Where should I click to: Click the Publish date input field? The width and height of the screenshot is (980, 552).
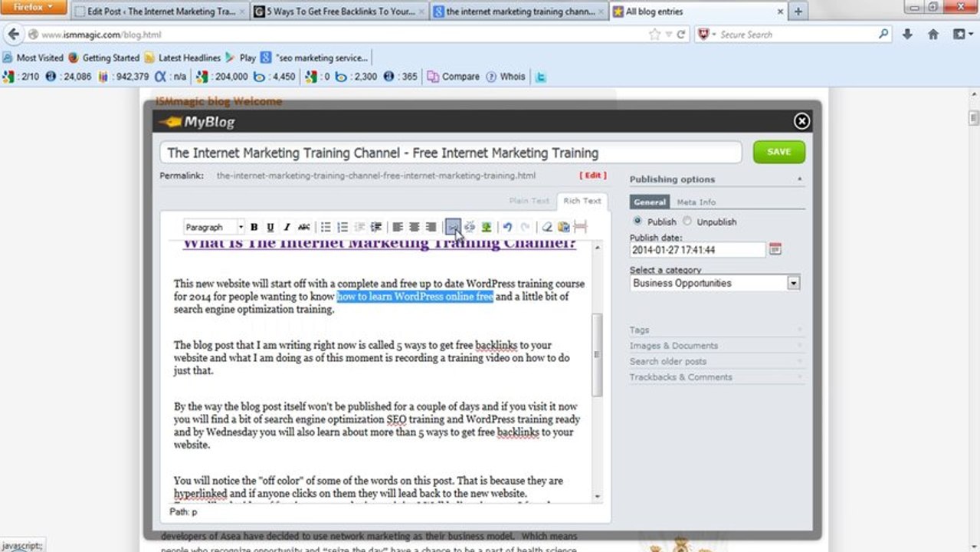point(698,250)
